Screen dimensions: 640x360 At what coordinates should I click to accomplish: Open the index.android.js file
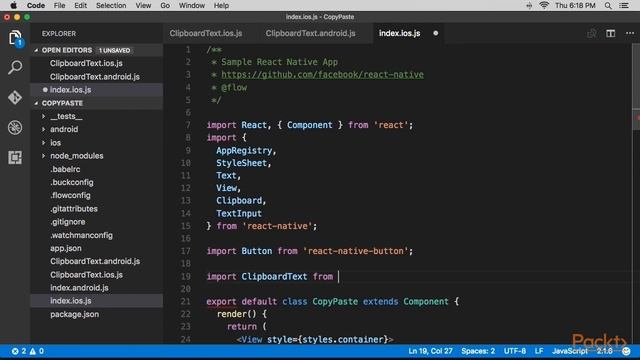(97, 288)
